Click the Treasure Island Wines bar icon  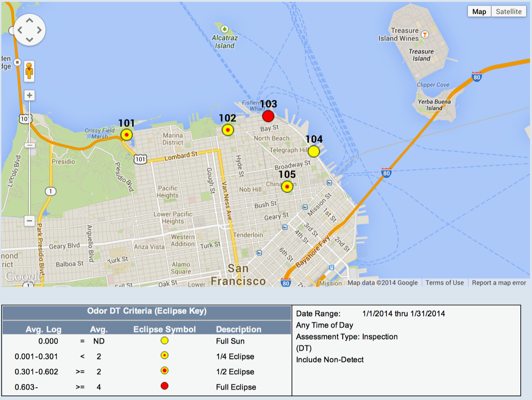(x=424, y=35)
